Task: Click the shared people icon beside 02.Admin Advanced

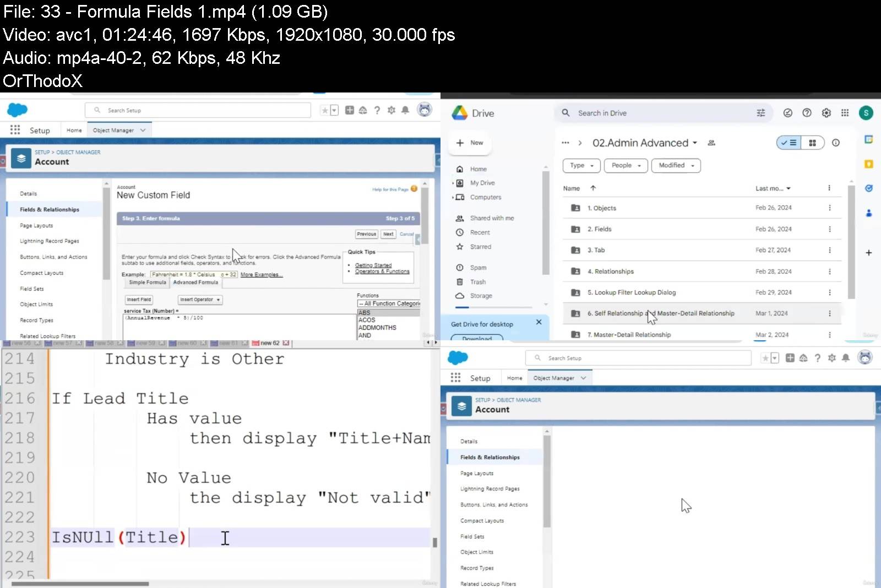Action: [711, 143]
